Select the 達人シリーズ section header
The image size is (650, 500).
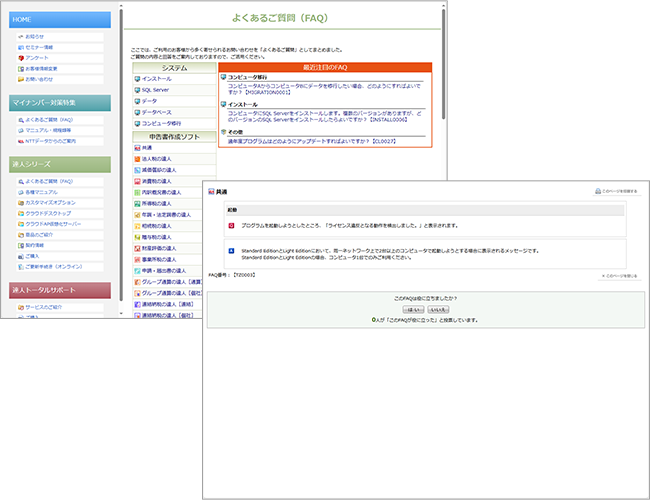coord(60,164)
